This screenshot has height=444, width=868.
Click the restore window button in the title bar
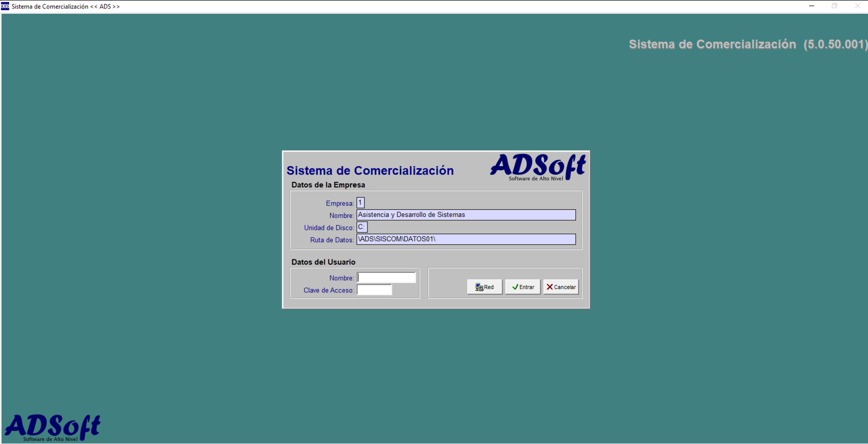[x=834, y=6]
